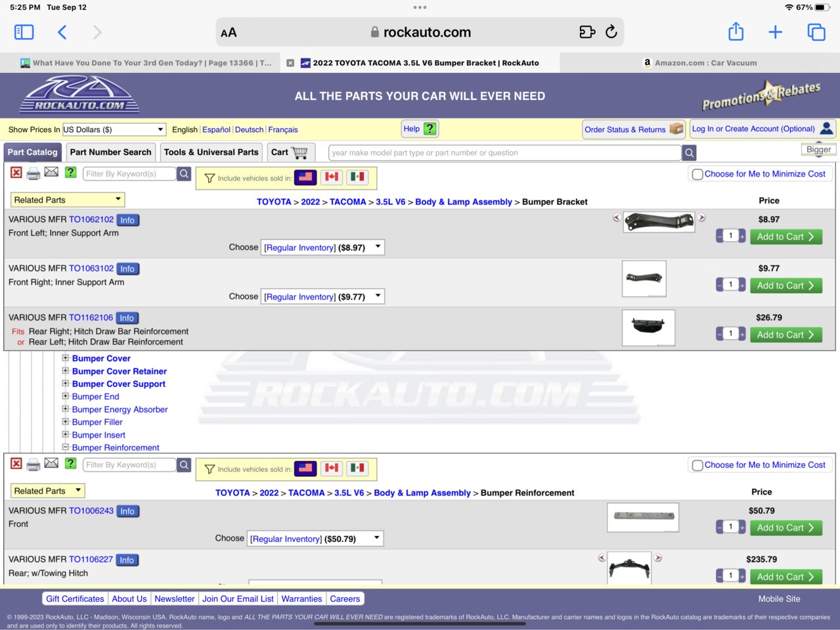This screenshot has height=630, width=840.
Task: Email the Bumper Bracket parts listing
Action: coord(51,172)
